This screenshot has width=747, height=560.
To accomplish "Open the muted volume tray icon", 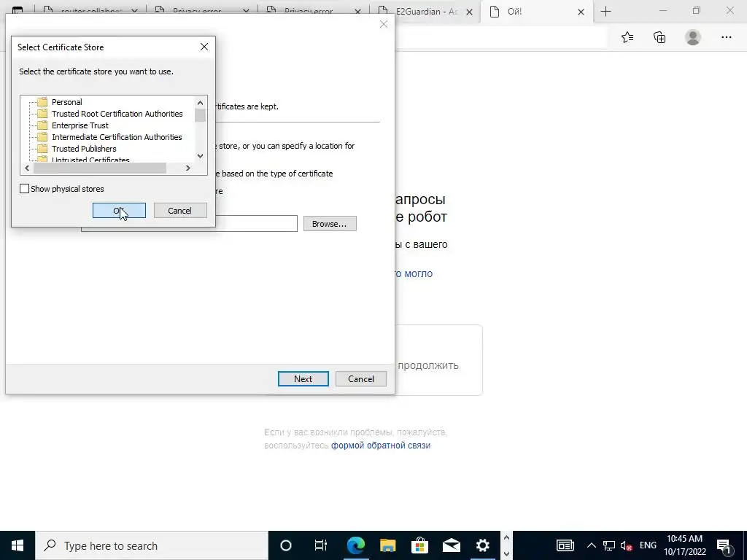I will click(627, 545).
